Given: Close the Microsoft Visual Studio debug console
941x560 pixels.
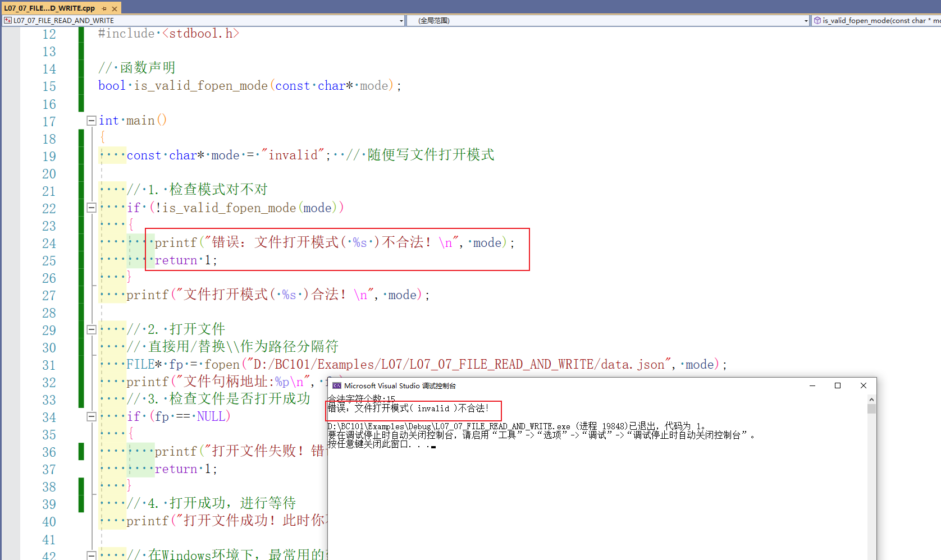Looking at the screenshot, I should coord(864,385).
